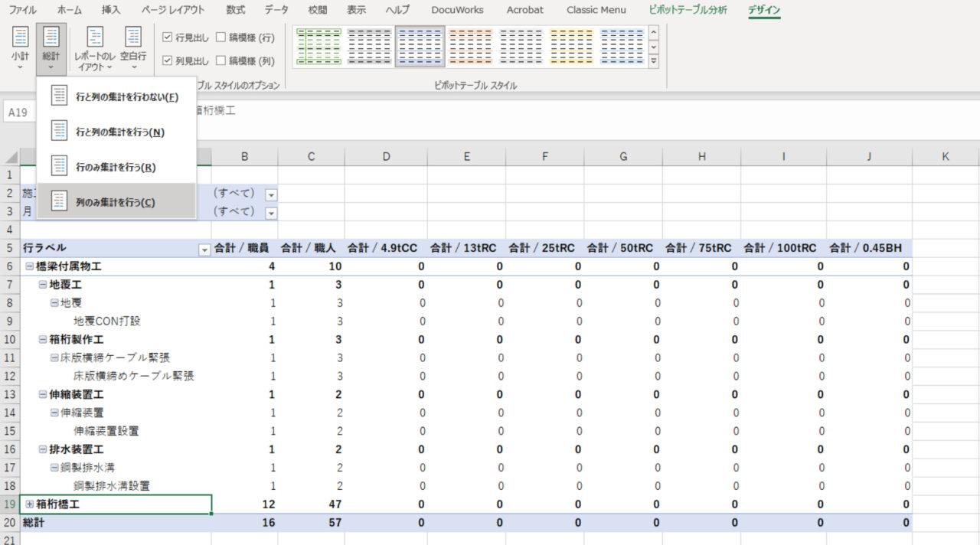Toggle the 行見出し checkbox
This screenshot has width=980, height=545.
[x=168, y=37]
